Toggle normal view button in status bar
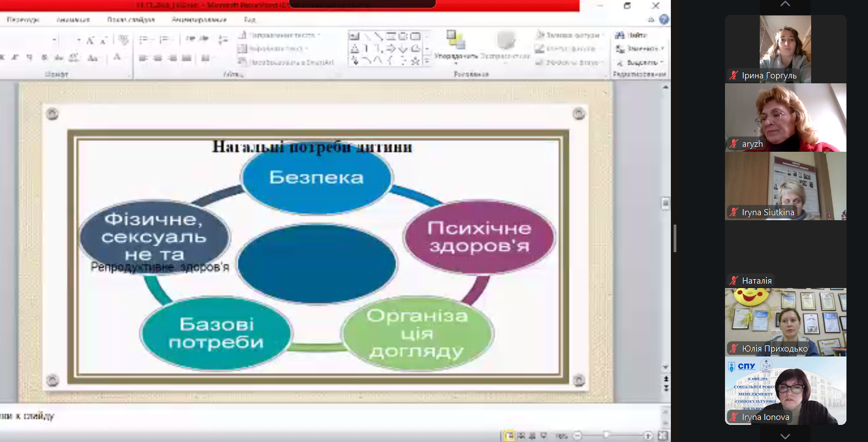Screen dimensions: 868x442 [x=509, y=436]
